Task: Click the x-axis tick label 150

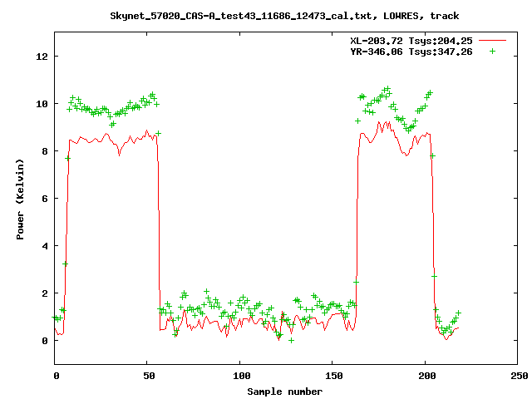Action: pyautogui.click(x=334, y=376)
